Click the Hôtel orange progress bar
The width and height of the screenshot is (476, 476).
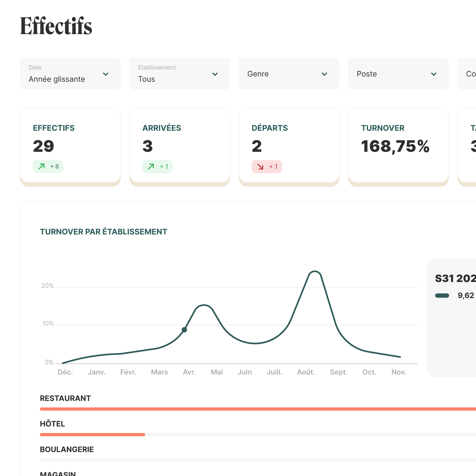tap(92, 435)
